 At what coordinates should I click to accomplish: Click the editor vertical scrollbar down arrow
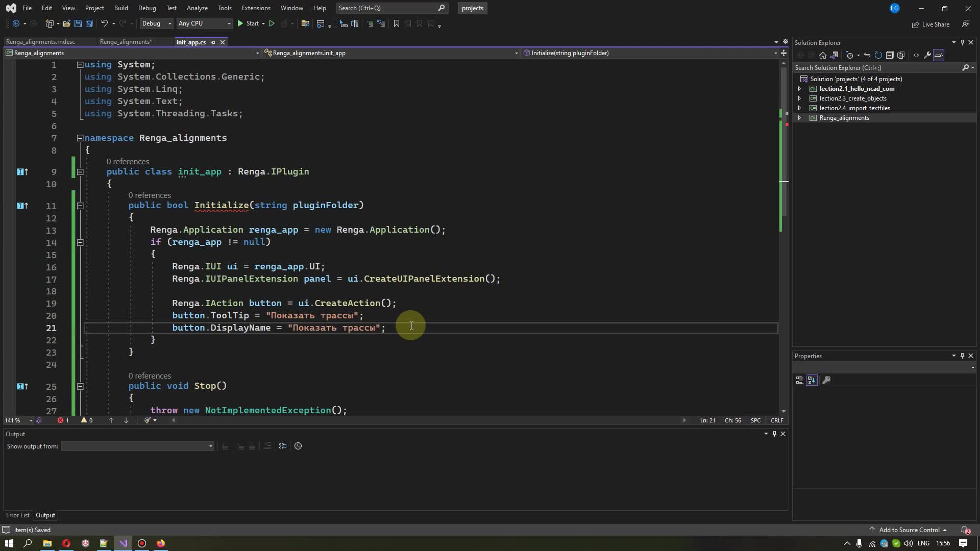coord(783,411)
